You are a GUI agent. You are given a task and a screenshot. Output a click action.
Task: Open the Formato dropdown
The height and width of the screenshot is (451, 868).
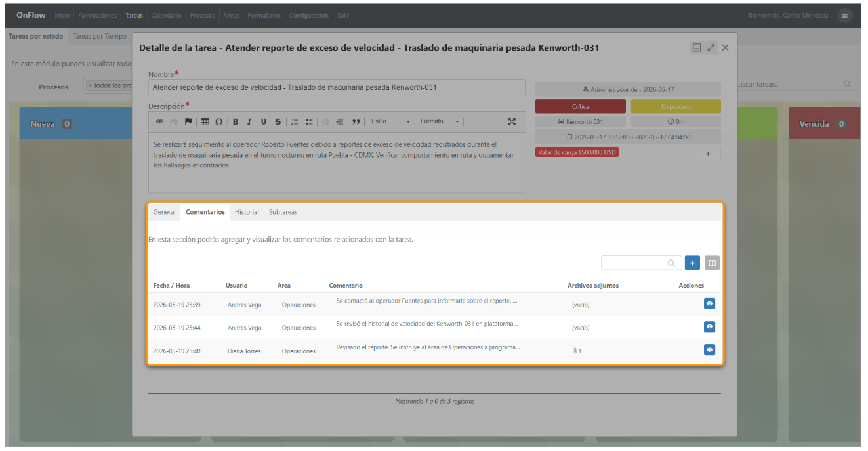[440, 121]
